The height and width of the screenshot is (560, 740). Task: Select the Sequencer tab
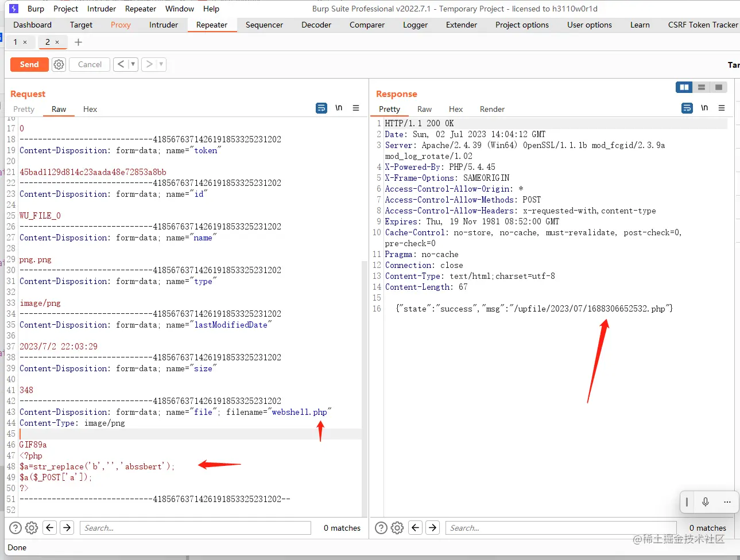[264, 25]
